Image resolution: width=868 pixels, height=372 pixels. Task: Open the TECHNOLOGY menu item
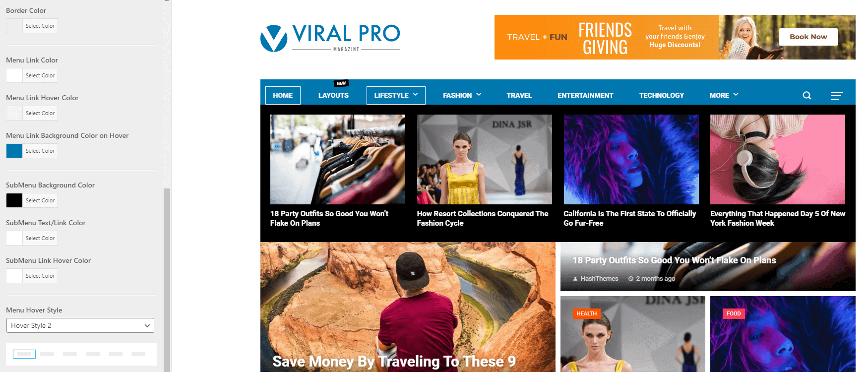coord(661,95)
